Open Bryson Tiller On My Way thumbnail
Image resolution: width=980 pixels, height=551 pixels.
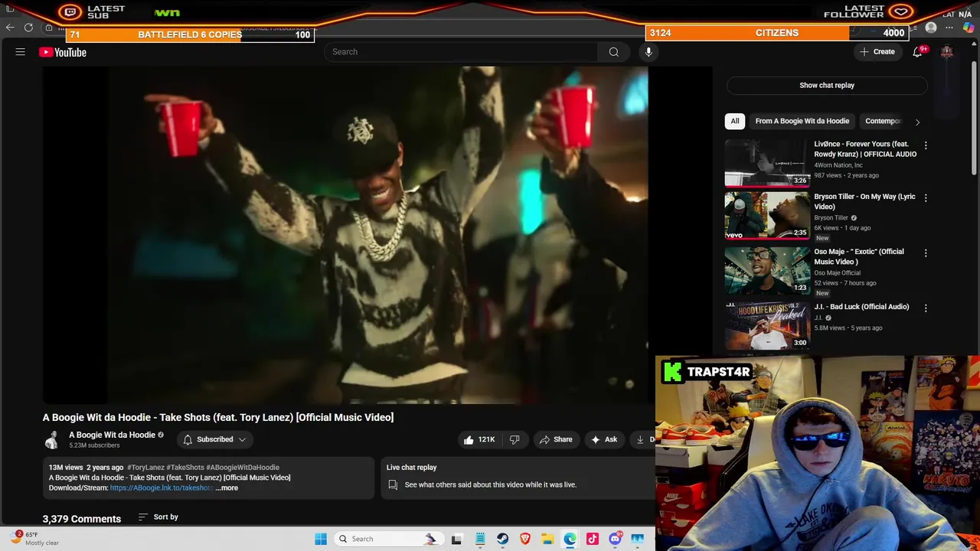click(766, 216)
